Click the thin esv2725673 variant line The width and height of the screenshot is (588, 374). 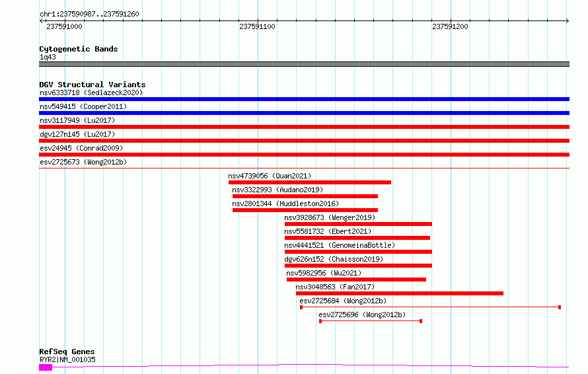click(304, 168)
